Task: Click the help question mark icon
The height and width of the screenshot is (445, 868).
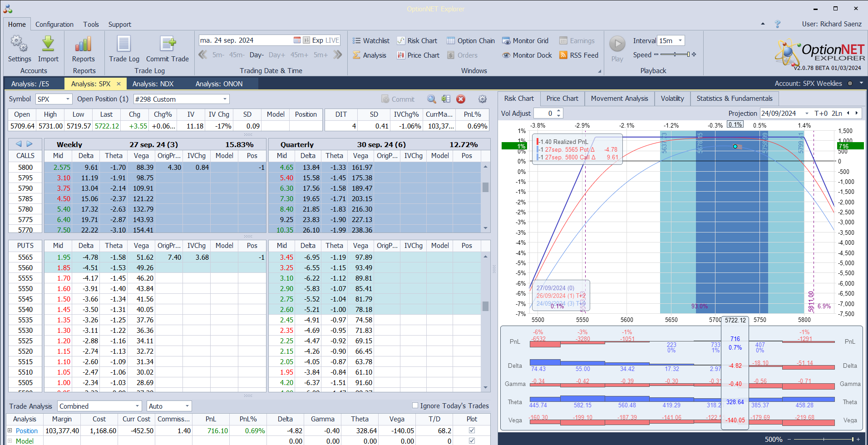Action: pyautogui.click(x=778, y=24)
